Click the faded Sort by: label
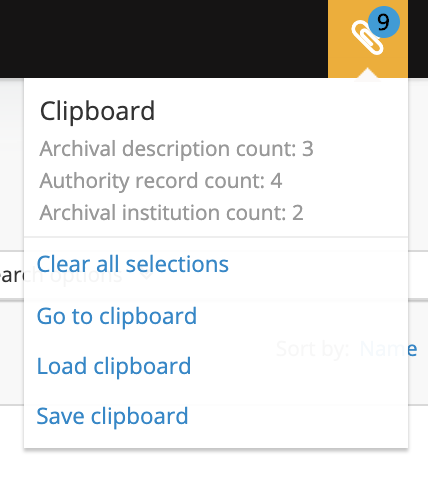428x480 pixels. (x=312, y=349)
